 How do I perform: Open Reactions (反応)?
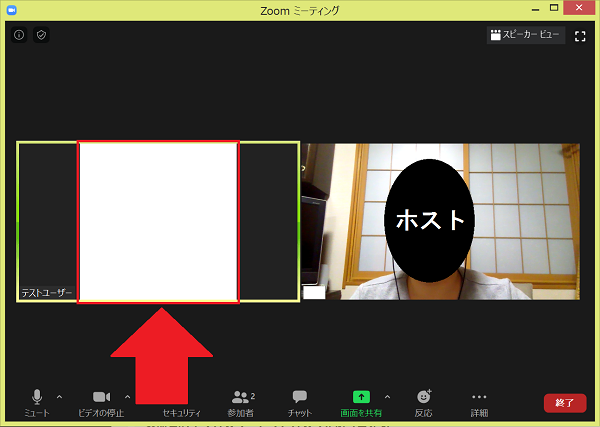(423, 403)
